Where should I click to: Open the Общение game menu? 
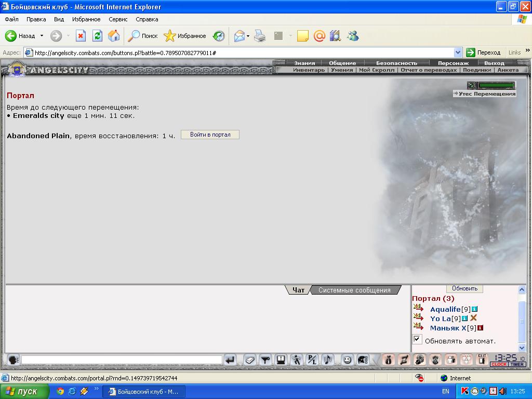(x=342, y=63)
